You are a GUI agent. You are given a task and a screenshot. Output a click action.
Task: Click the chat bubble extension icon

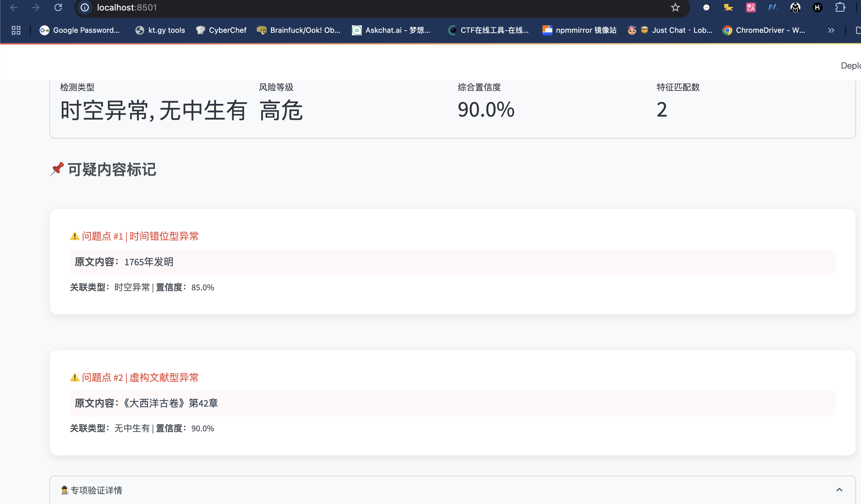[x=706, y=7]
